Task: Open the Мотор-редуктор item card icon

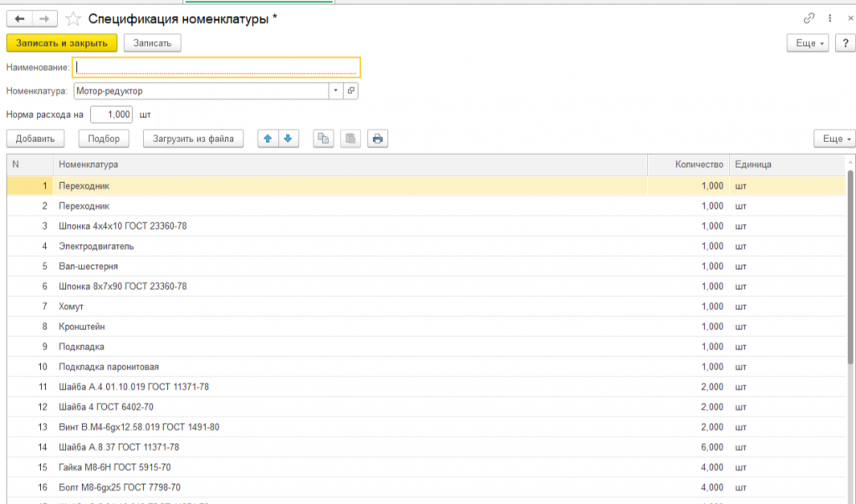Action: [x=351, y=90]
